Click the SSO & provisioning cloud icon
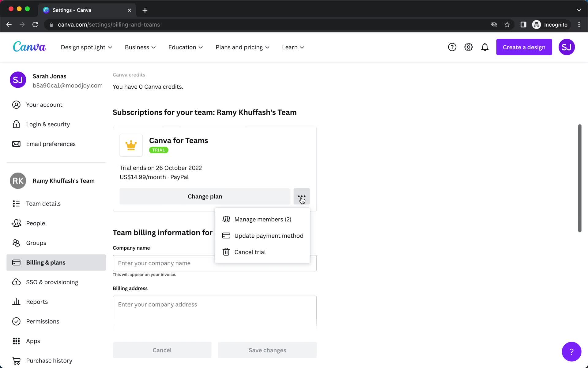Viewport: 588px width, 368px height. point(16,282)
